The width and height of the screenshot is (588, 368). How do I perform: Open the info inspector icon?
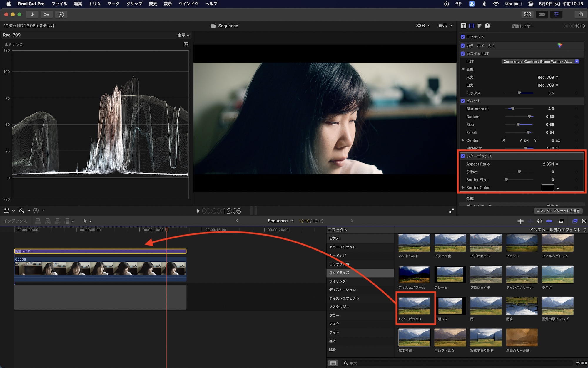coord(487,26)
